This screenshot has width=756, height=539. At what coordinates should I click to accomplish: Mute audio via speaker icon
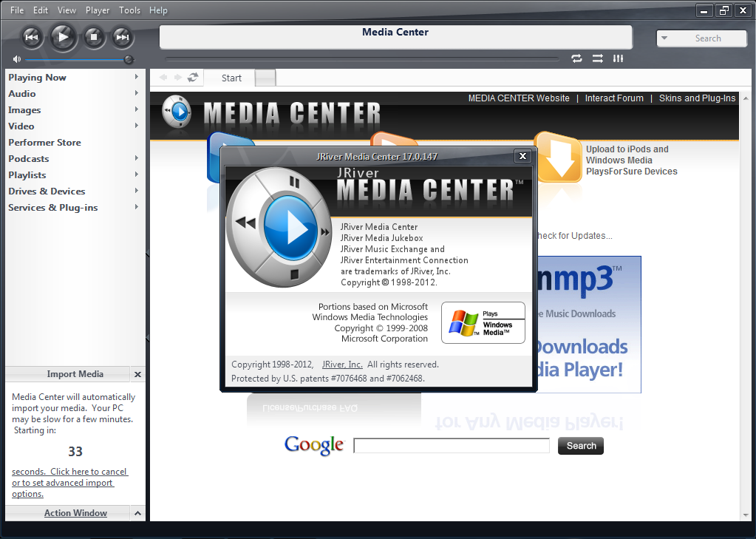coord(17,59)
